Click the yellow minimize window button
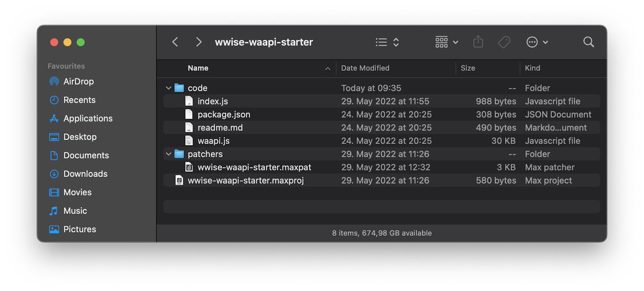 (68, 42)
